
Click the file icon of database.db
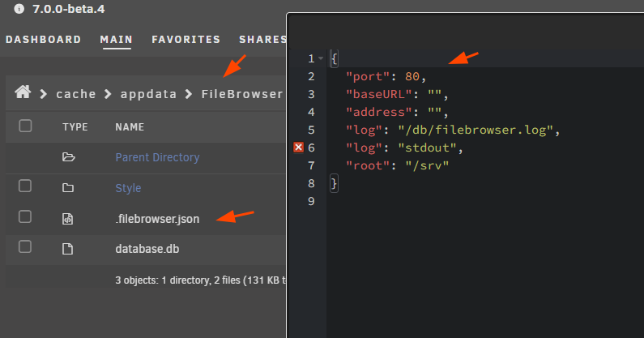click(x=68, y=249)
